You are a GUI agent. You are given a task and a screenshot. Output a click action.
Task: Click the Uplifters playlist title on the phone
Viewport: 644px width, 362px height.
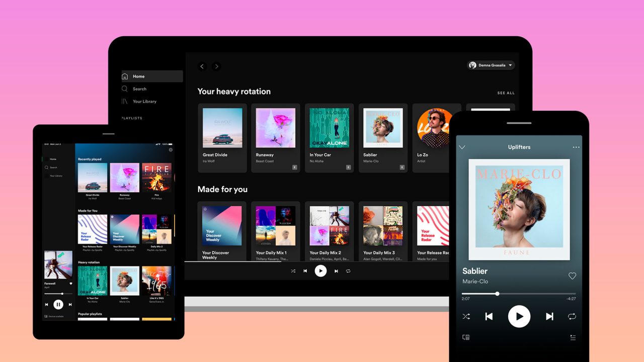tap(519, 147)
